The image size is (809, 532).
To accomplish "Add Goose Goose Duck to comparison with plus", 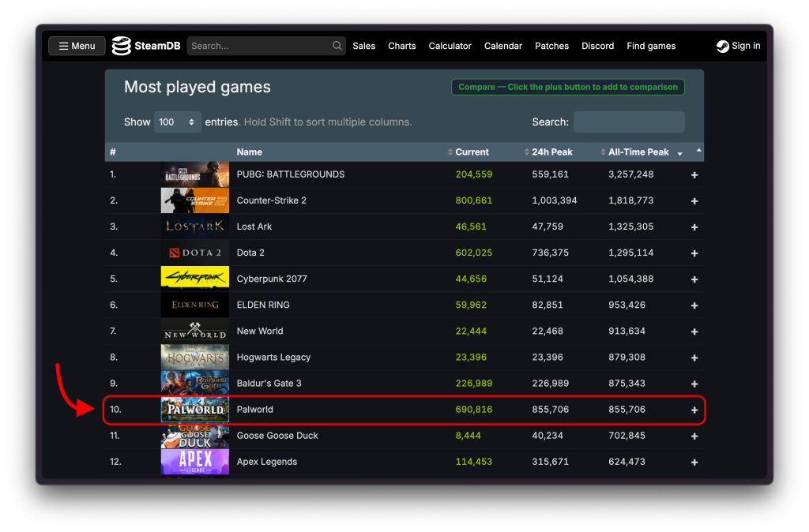I will click(x=694, y=436).
